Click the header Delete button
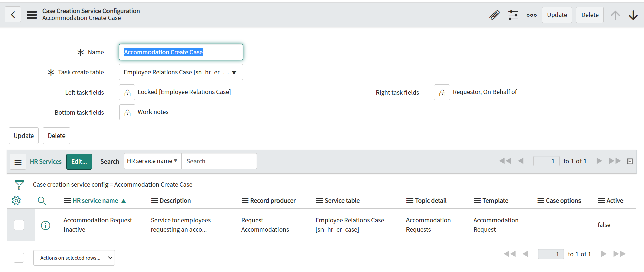The image size is (644, 272). (x=590, y=15)
